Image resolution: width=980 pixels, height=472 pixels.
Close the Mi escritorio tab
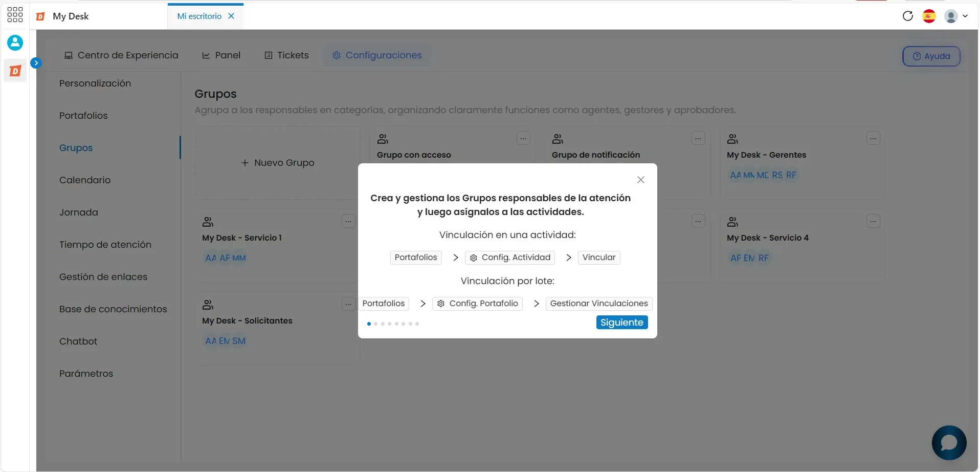tap(231, 16)
